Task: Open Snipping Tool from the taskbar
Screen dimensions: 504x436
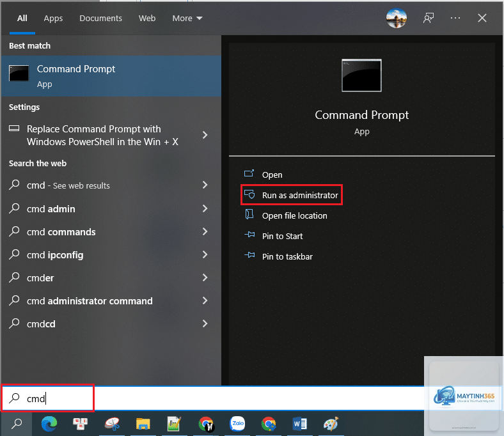Action: (x=112, y=424)
